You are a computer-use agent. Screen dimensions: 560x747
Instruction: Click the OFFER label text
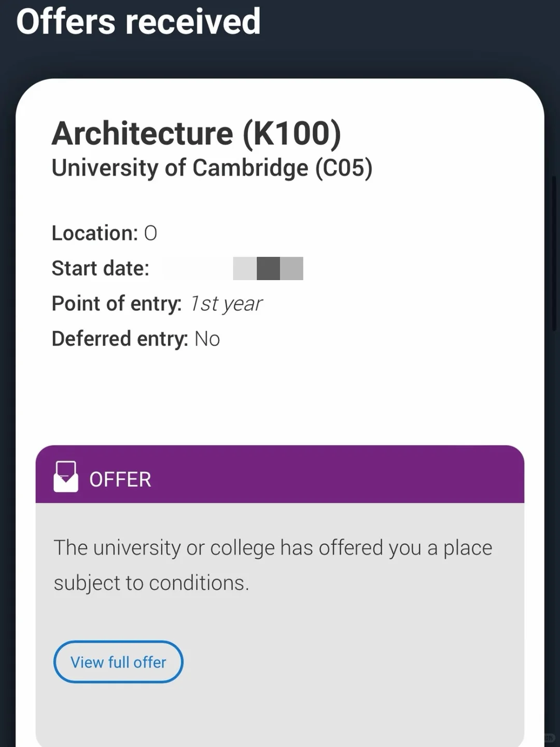pyautogui.click(x=120, y=480)
